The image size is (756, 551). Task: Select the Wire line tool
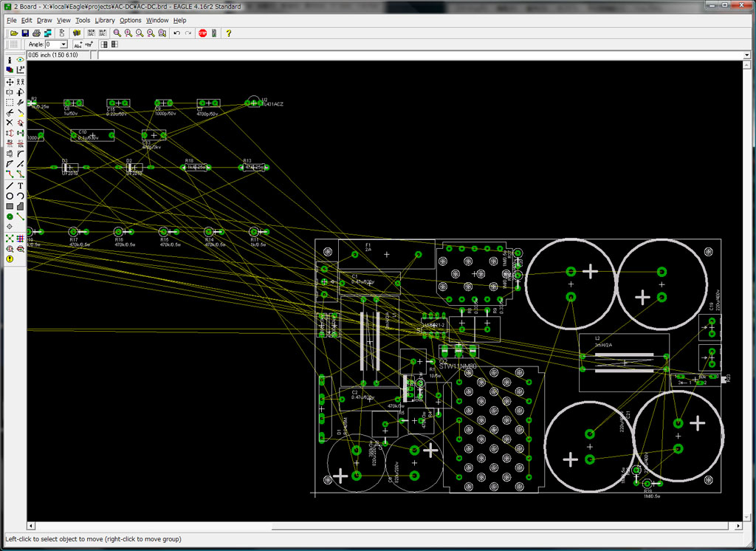(x=9, y=185)
